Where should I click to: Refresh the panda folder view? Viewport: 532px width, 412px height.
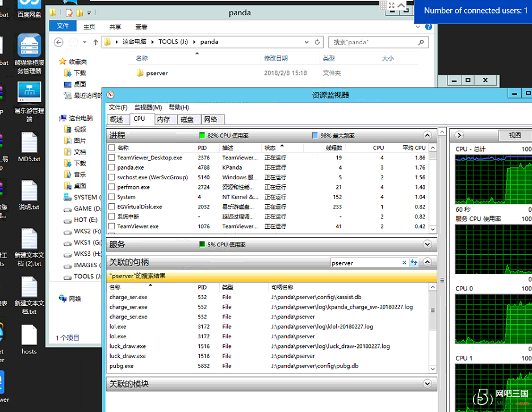coord(317,42)
